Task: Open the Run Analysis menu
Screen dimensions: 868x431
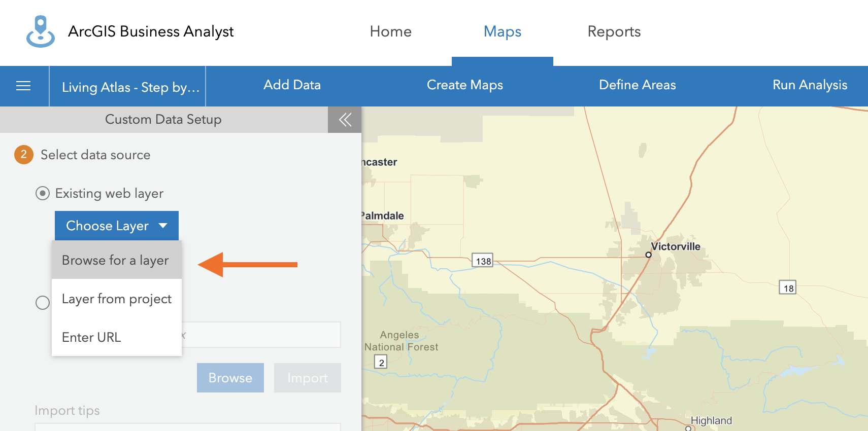Action: pos(810,85)
